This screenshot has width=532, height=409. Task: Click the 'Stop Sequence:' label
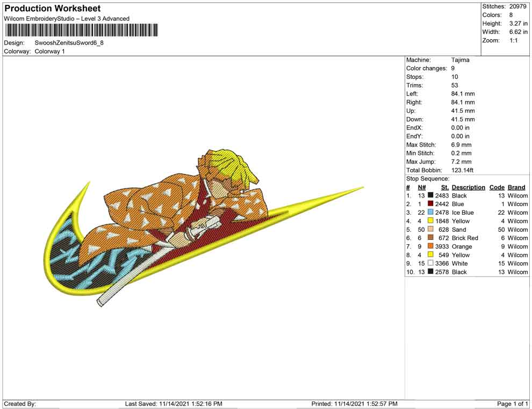pos(428,179)
